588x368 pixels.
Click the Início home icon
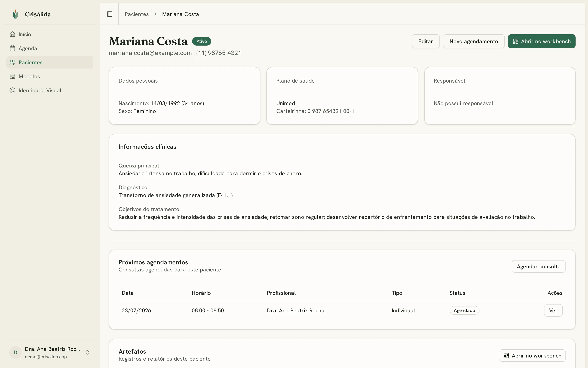point(12,34)
